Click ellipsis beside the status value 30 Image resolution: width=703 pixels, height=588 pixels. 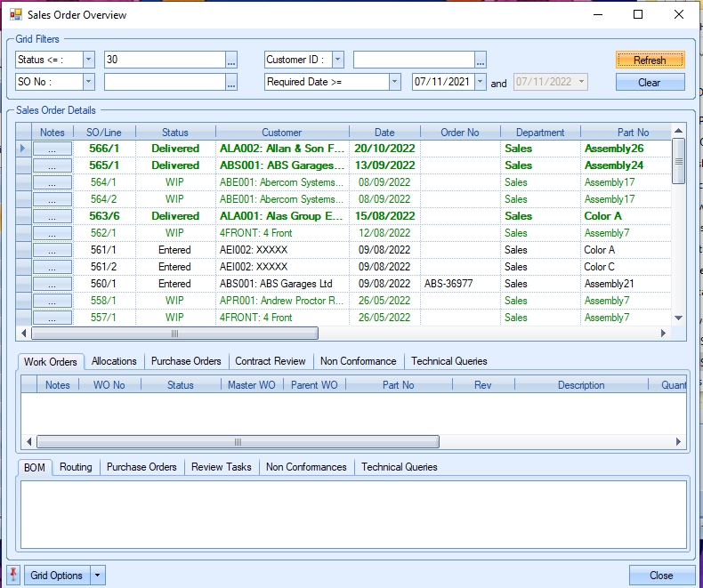click(x=231, y=60)
